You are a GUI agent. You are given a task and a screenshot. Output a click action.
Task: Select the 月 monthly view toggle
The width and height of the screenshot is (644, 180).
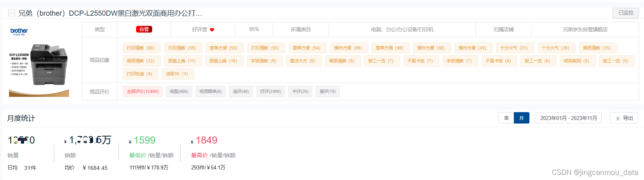[x=522, y=118]
